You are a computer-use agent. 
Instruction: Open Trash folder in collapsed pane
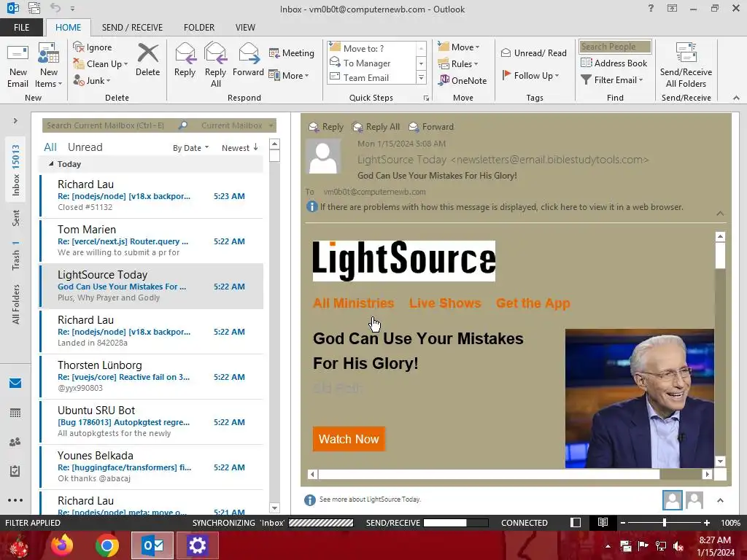16,256
